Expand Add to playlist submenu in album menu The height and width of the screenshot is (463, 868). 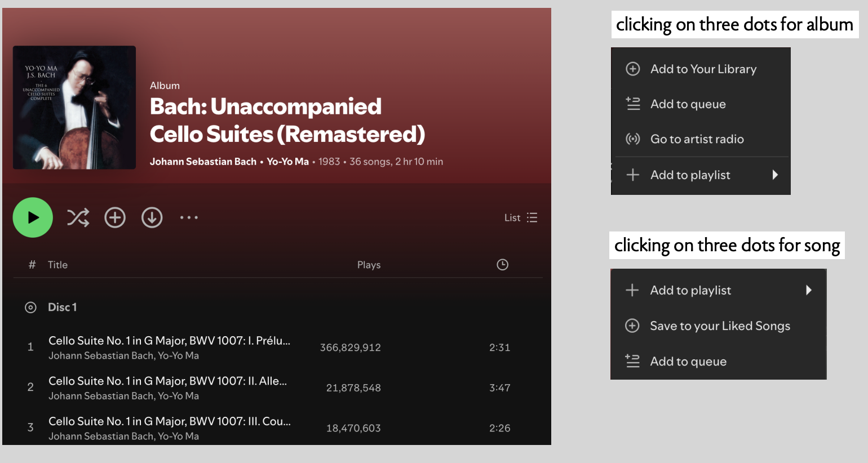coord(701,175)
